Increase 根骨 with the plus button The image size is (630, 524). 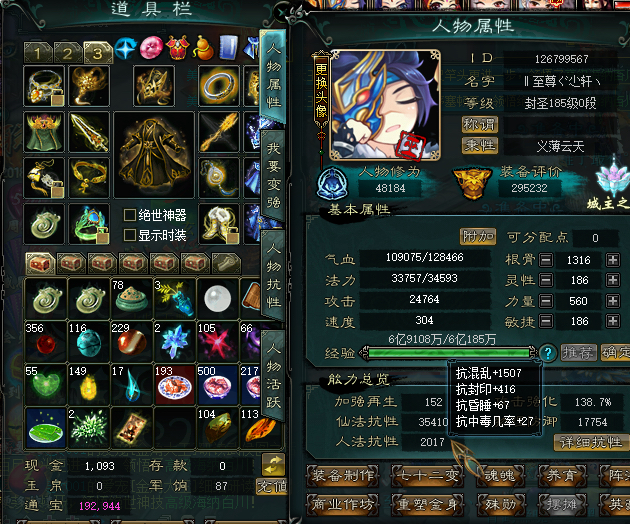(x=613, y=260)
